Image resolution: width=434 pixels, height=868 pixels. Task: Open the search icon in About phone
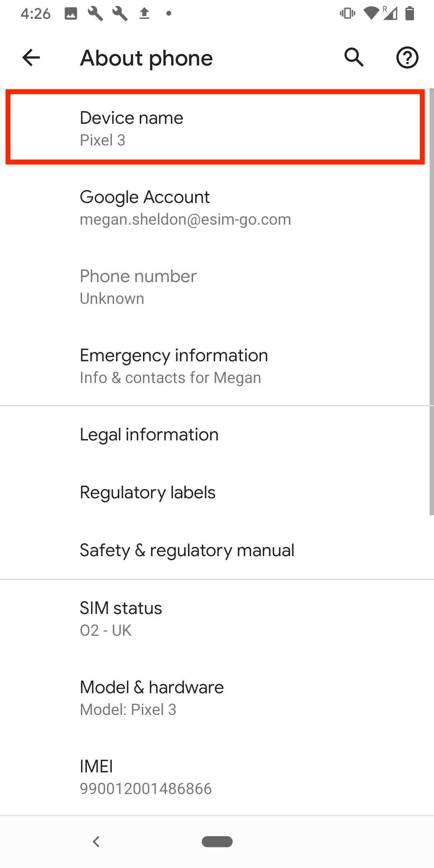[354, 57]
